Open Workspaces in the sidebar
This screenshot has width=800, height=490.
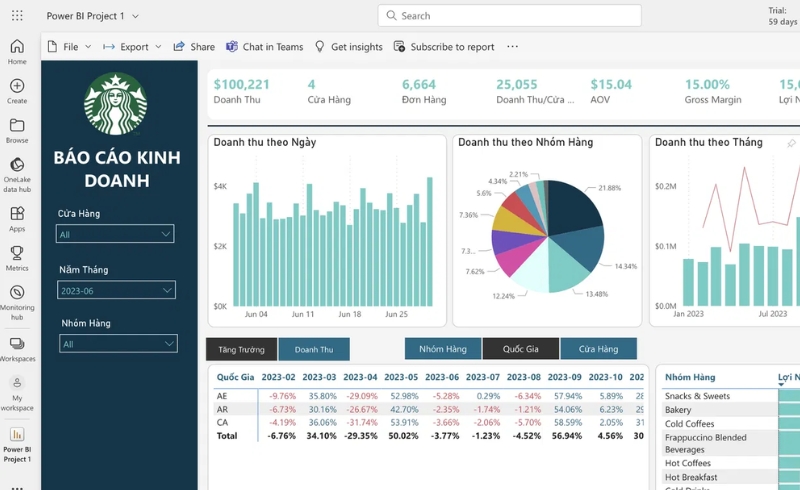click(17, 349)
